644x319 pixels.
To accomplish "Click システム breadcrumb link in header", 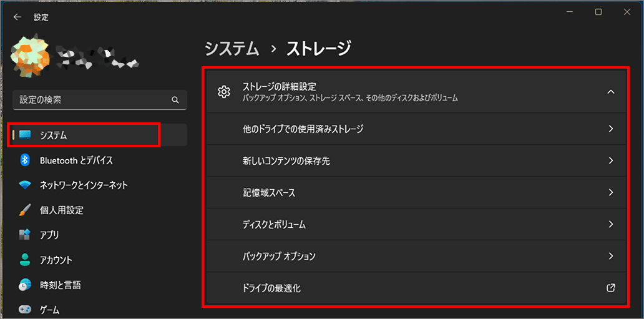I will tap(232, 48).
